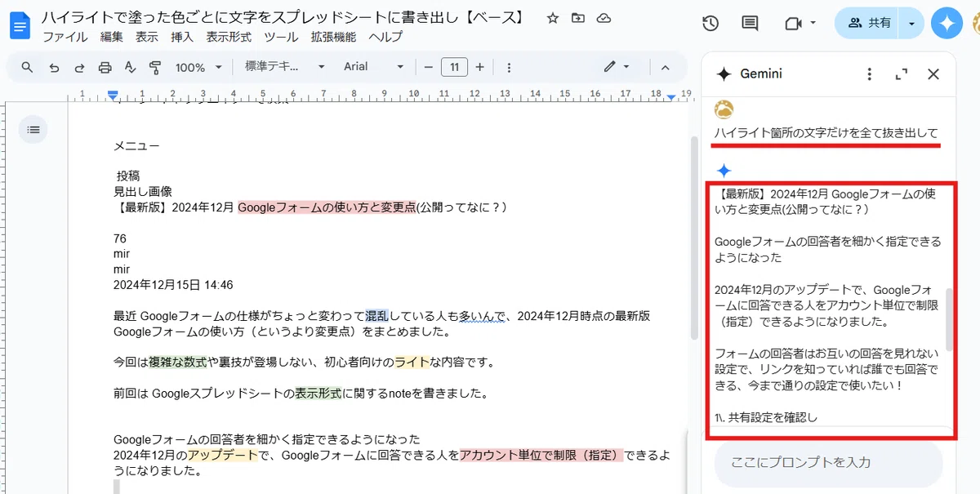Click left indent marker on ruler
This screenshot has height=494, width=980.
[114, 96]
